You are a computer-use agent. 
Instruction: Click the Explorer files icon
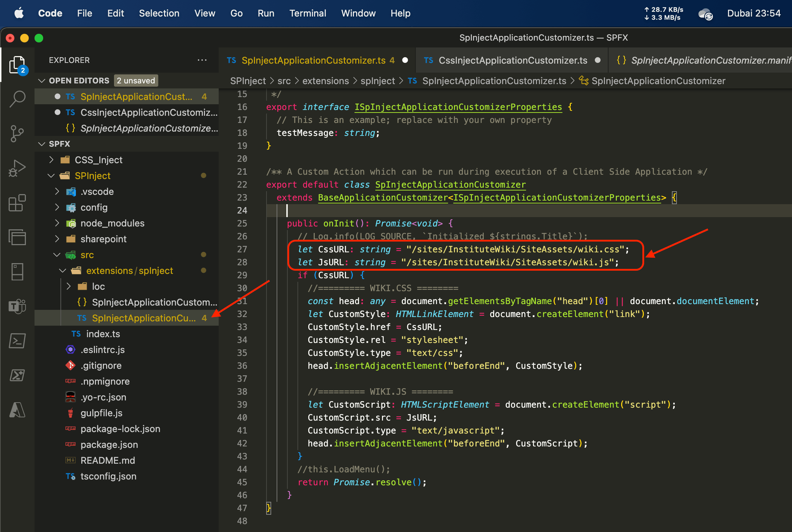pos(17,65)
